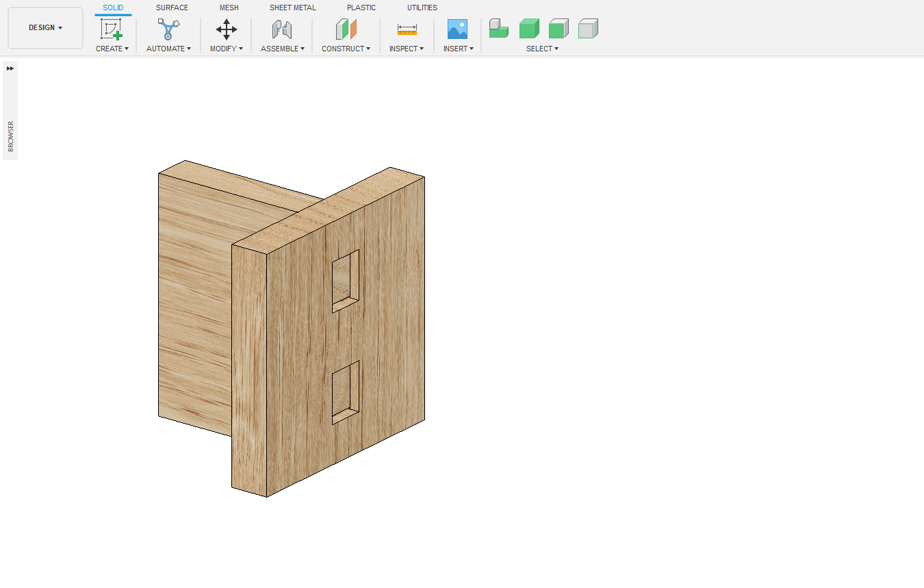Click the first Select filter cube icon
The width and height of the screenshot is (924, 588).
(498, 29)
